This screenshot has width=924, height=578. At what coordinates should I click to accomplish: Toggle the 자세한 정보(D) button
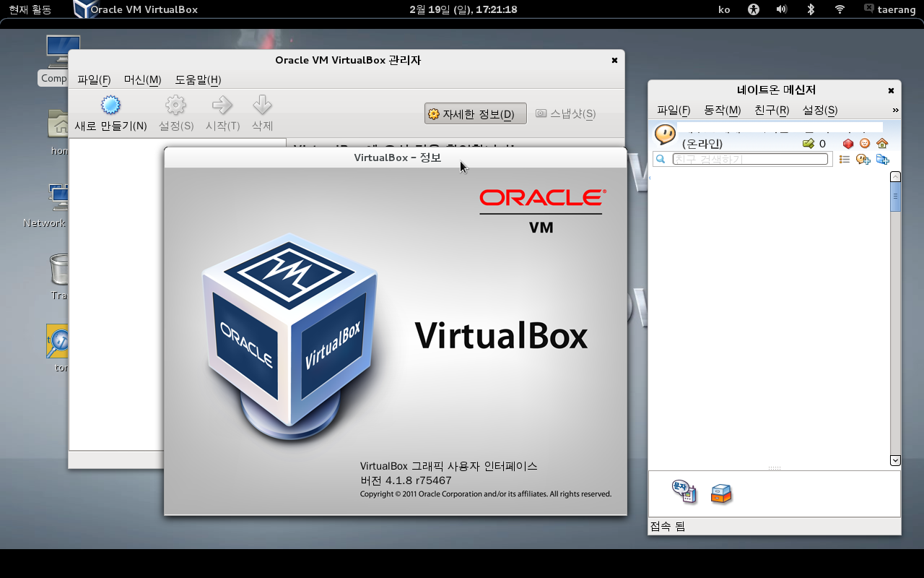pyautogui.click(x=475, y=113)
